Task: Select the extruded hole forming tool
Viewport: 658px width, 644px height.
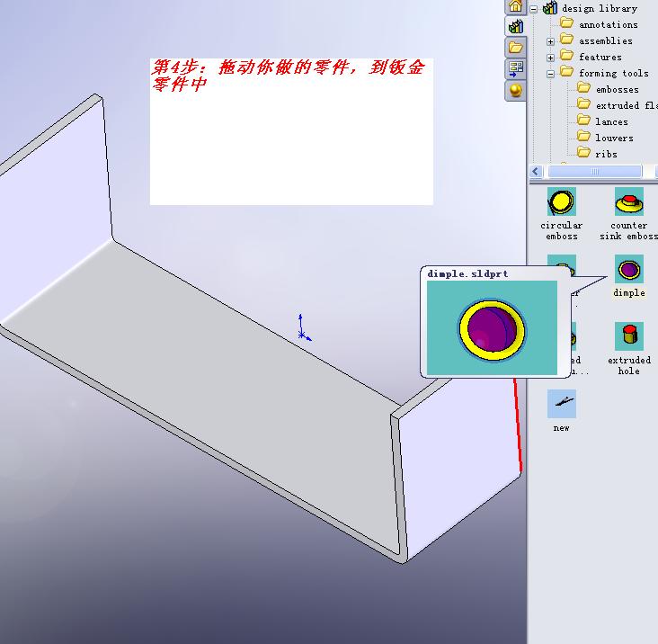Action: point(628,336)
